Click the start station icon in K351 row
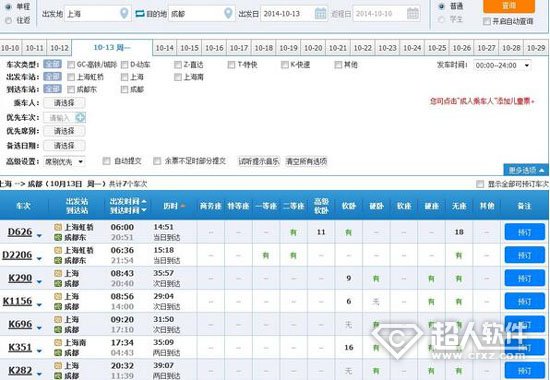The width and height of the screenshot is (550, 380). click(x=58, y=342)
